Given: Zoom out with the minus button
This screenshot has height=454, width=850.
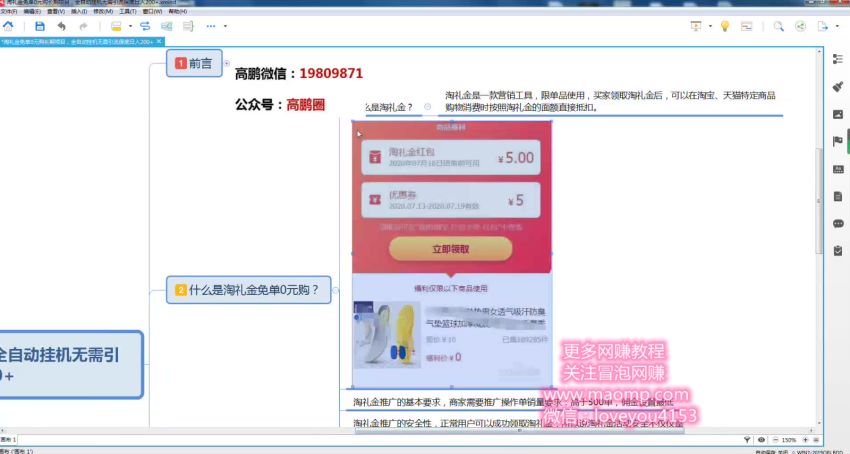Looking at the screenshot, I should click(776, 440).
